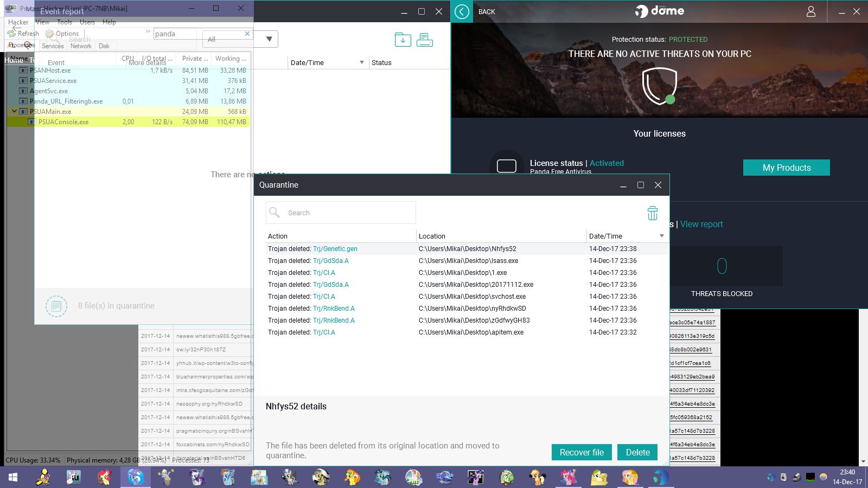Click the Status column header in Event report
Screen dimensions: 868x488
pos(410,62)
